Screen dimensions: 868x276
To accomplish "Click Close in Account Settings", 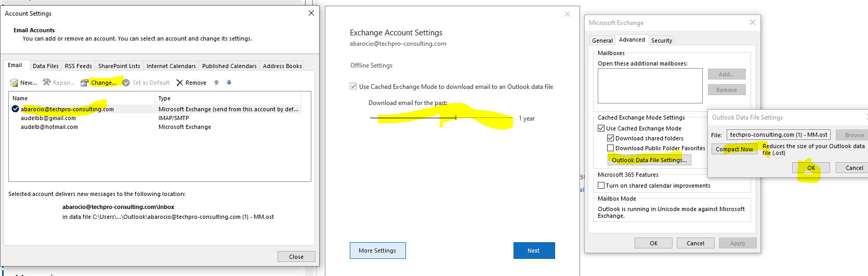I will point(296,257).
